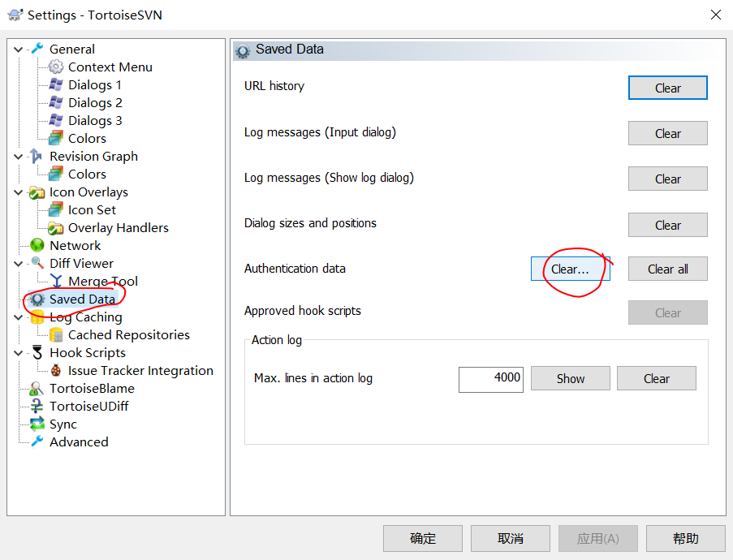Click the Max. lines in action log field
The width and height of the screenshot is (733, 560).
(491, 379)
